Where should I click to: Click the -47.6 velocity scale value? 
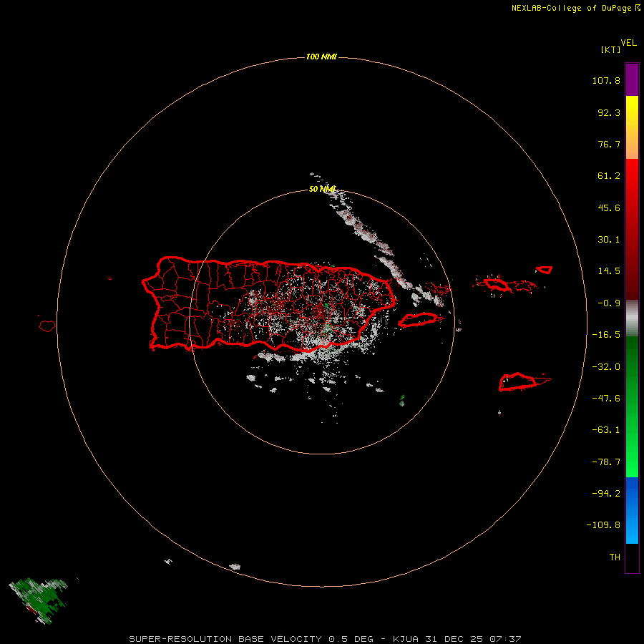[606, 399]
